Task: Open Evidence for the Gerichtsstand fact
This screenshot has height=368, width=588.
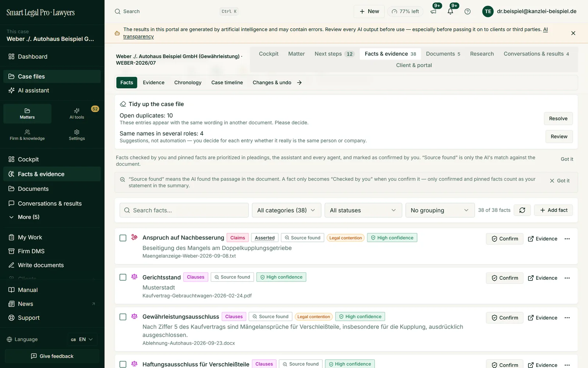Action: tap(542, 278)
